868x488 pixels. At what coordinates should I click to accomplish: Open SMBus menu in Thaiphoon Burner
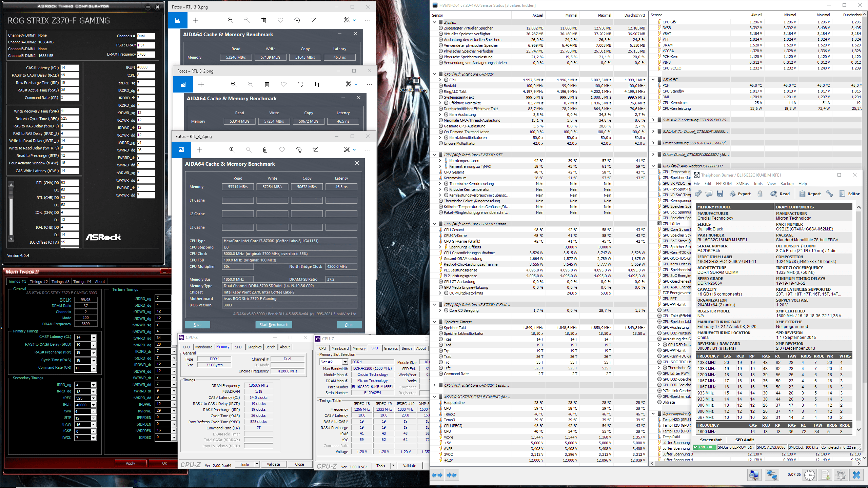742,184
